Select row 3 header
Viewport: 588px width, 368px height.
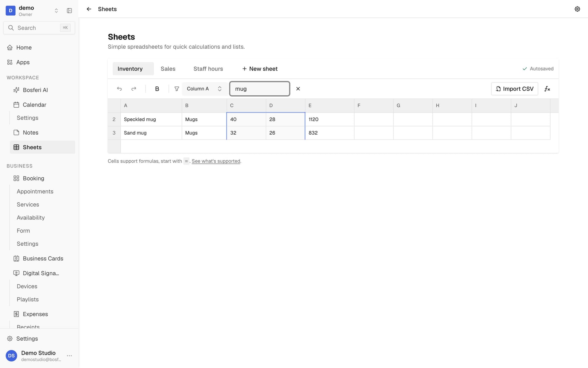114,133
